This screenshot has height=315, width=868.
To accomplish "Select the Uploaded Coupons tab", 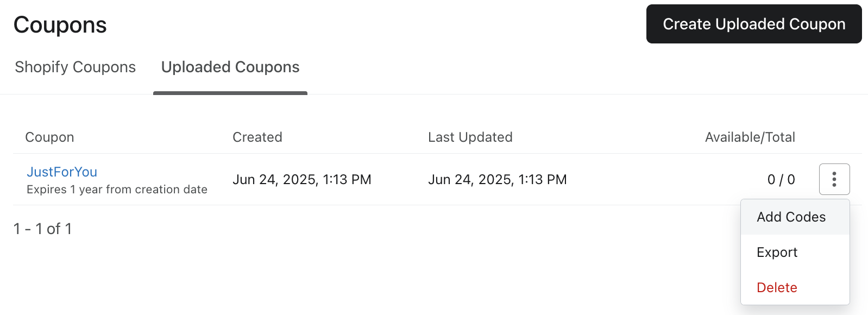I will click(x=230, y=67).
